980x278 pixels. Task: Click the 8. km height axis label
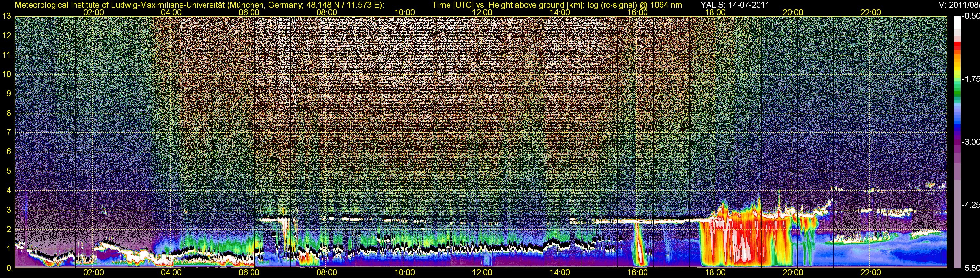[9, 113]
